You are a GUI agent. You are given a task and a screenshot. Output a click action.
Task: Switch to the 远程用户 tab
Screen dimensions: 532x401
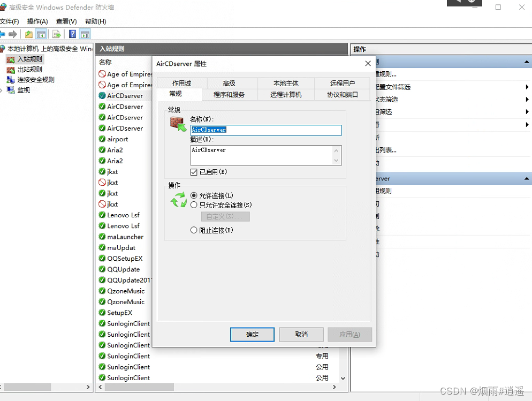pyautogui.click(x=343, y=83)
